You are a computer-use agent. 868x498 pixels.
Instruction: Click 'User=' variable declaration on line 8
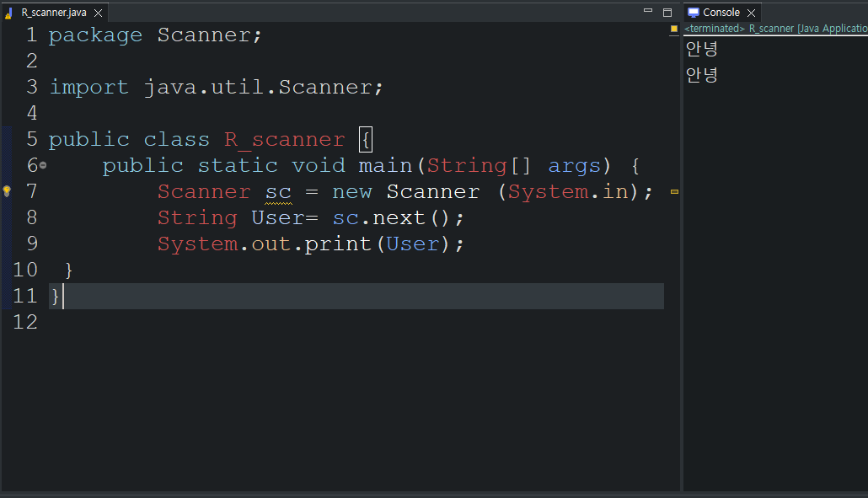coord(285,217)
